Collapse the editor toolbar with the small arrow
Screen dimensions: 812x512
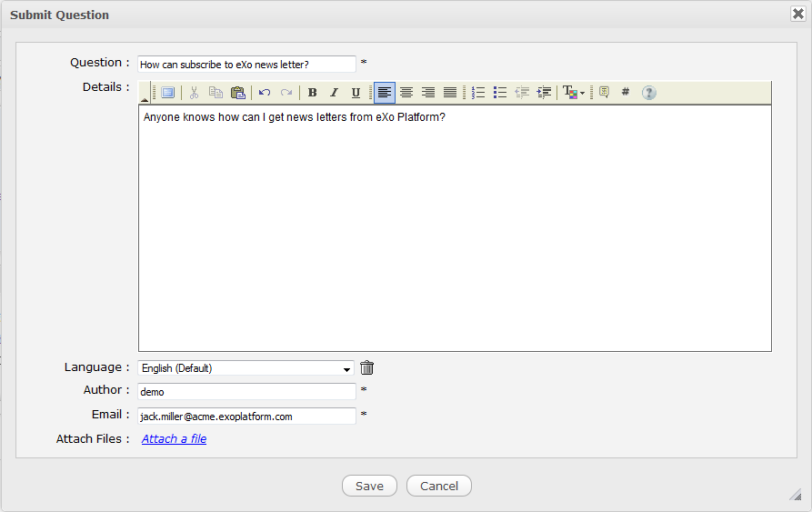145,97
